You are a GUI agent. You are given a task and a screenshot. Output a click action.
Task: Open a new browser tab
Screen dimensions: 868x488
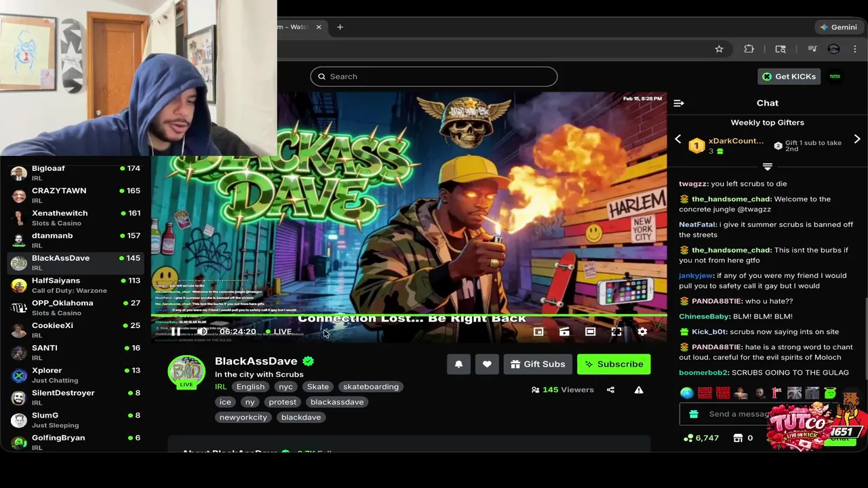[x=340, y=27]
